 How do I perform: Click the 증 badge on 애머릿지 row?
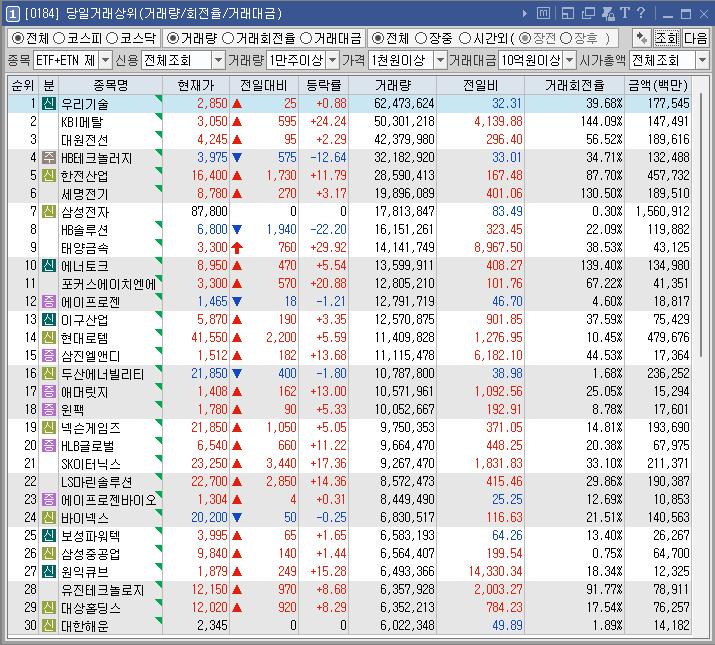[49, 391]
